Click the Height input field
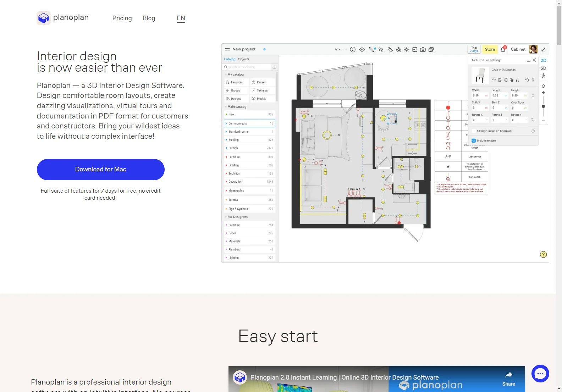Image resolution: width=562 pixels, height=392 pixels. [x=519, y=96]
